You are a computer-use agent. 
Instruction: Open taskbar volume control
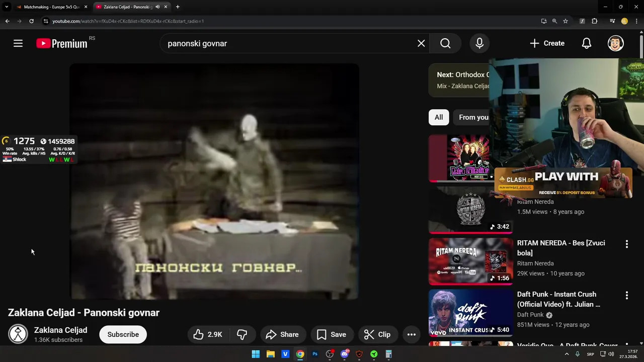click(x=611, y=354)
